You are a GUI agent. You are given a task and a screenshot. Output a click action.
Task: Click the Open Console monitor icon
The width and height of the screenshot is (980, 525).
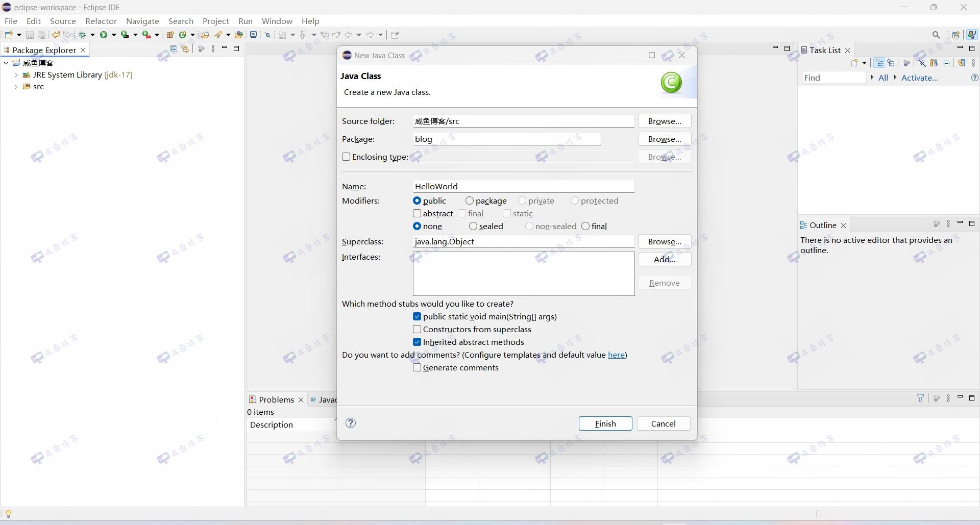pos(253,35)
